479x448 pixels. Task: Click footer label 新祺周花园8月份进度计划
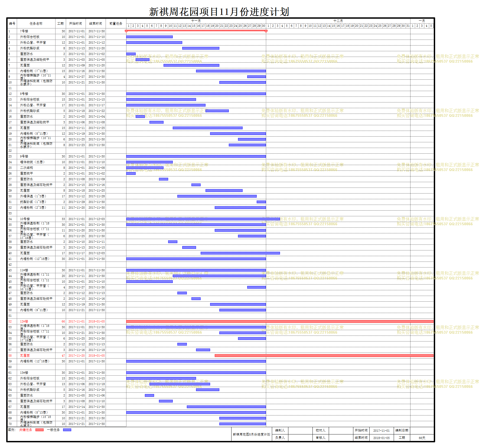pos(252,434)
